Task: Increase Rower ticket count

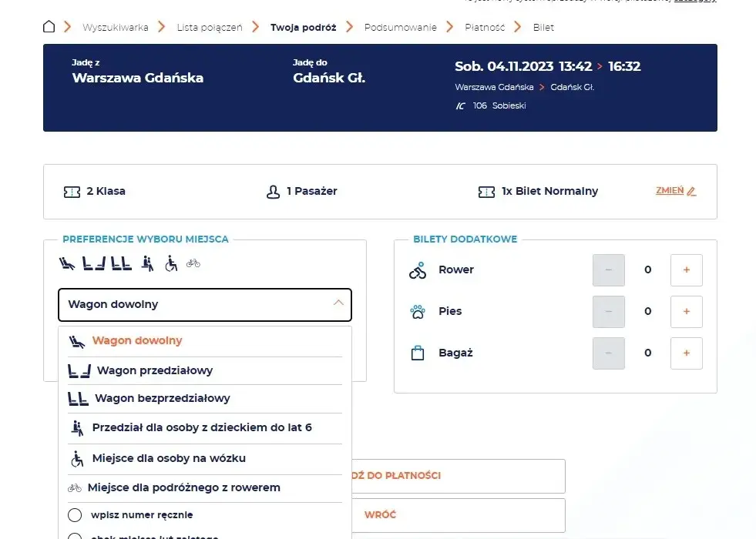Action: [687, 270]
